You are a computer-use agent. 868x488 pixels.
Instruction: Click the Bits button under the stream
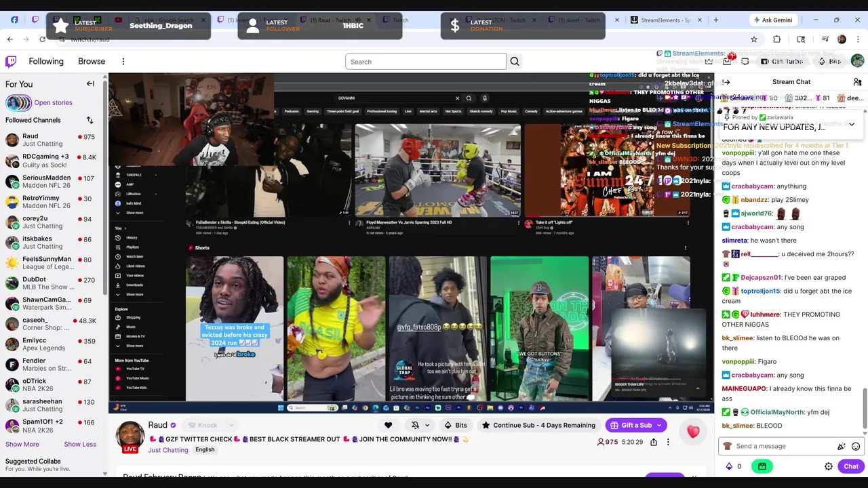click(x=455, y=426)
